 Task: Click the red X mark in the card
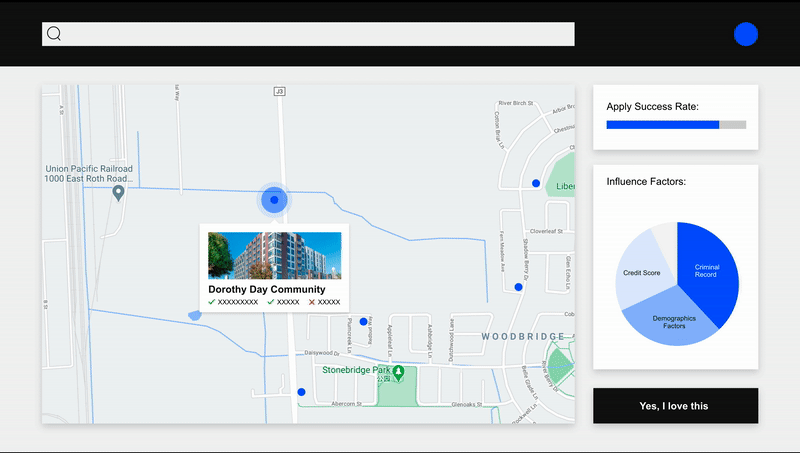point(312,302)
